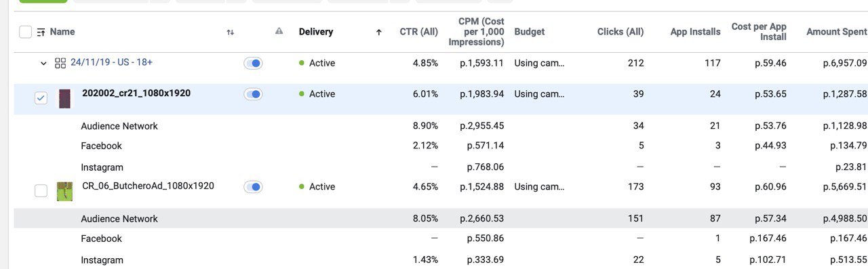Uncheck the 202002_cr21_1080x1920 row checkbox
The height and width of the screenshot is (269, 868).
[41, 98]
